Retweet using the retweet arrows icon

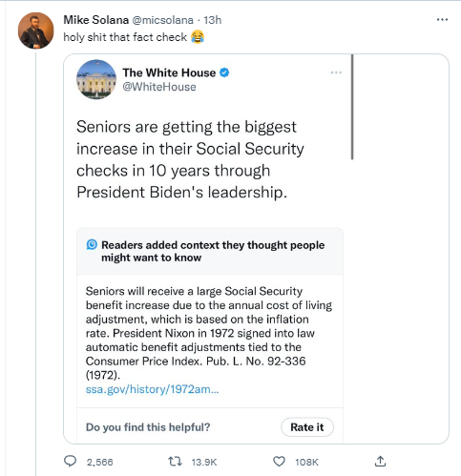click(x=175, y=461)
